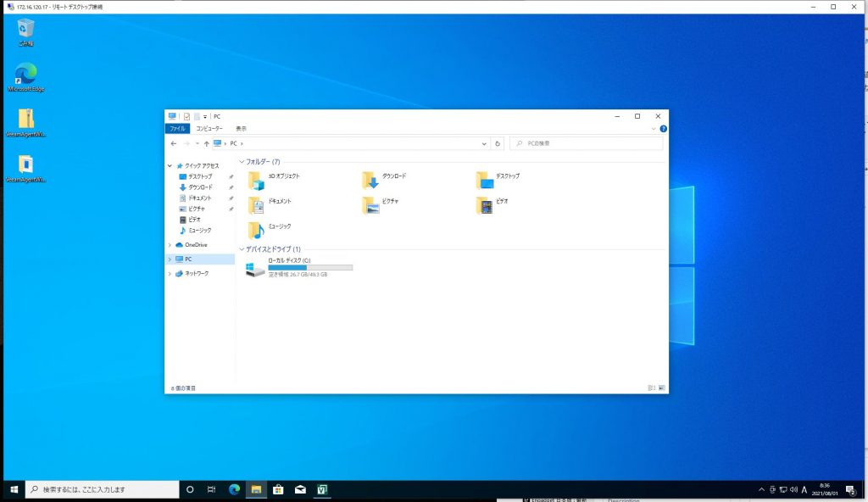
Task: Click the PC breadcrumb in the address bar
Action: pos(234,143)
